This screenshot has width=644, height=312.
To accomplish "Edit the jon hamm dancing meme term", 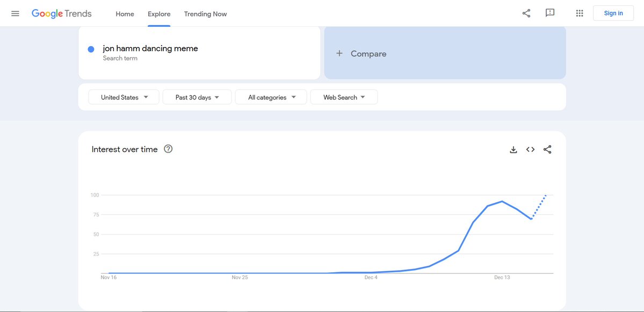I will pyautogui.click(x=150, y=48).
